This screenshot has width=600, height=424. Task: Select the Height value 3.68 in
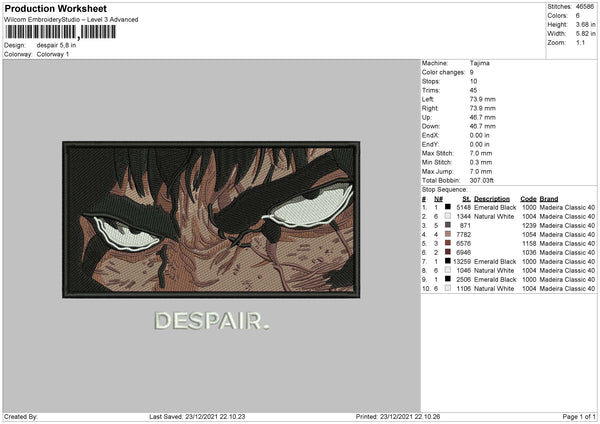tap(585, 24)
